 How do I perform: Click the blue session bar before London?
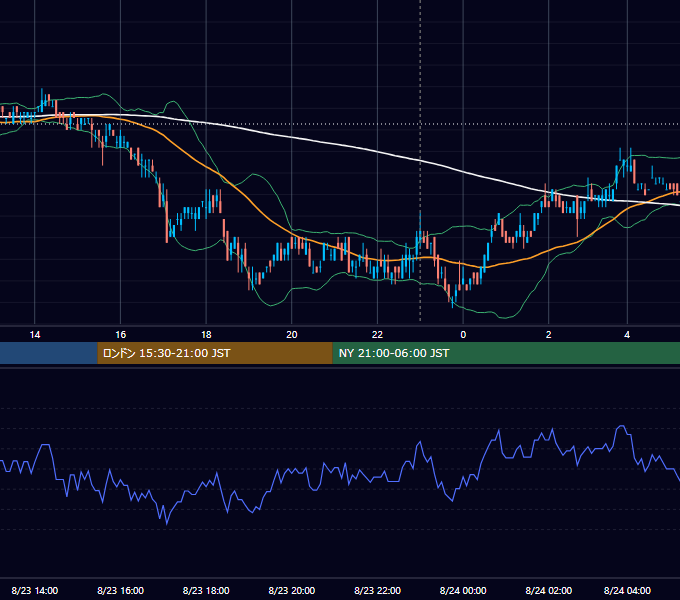point(49,353)
